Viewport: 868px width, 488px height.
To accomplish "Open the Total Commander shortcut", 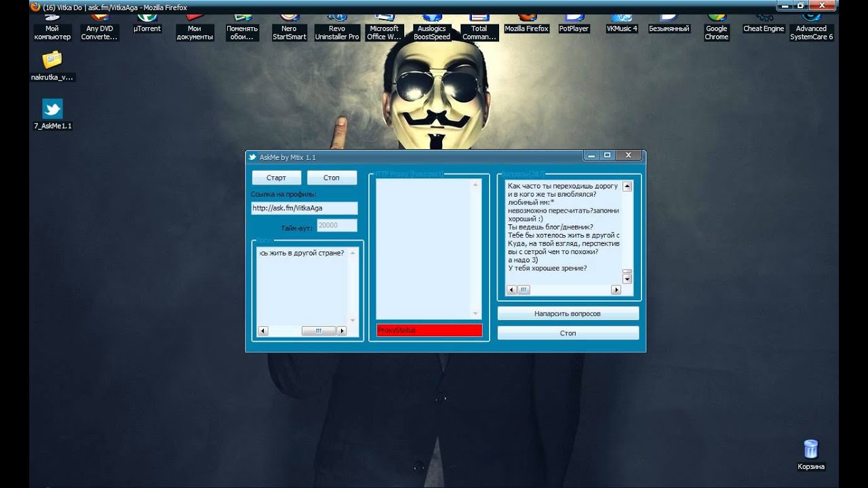I will (479, 27).
